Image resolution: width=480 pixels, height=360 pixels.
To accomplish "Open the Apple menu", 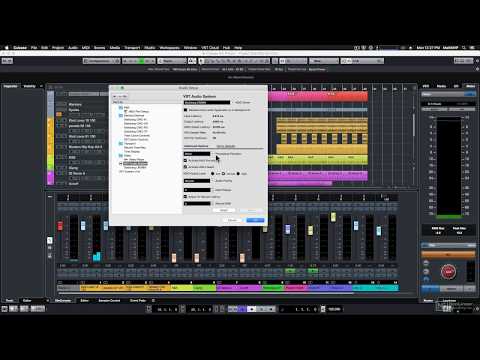I will pyautogui.click(x=6, y=48).
